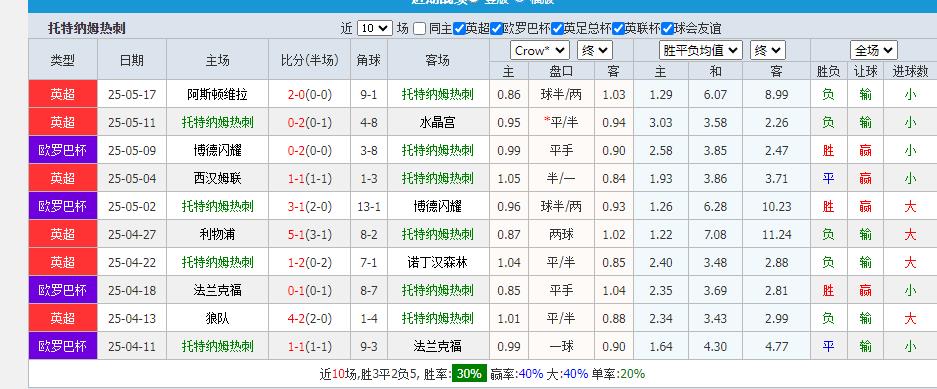937x389 pixels.
Task: Open the 胜平负均值 dropdown
Action: point(700,50)
